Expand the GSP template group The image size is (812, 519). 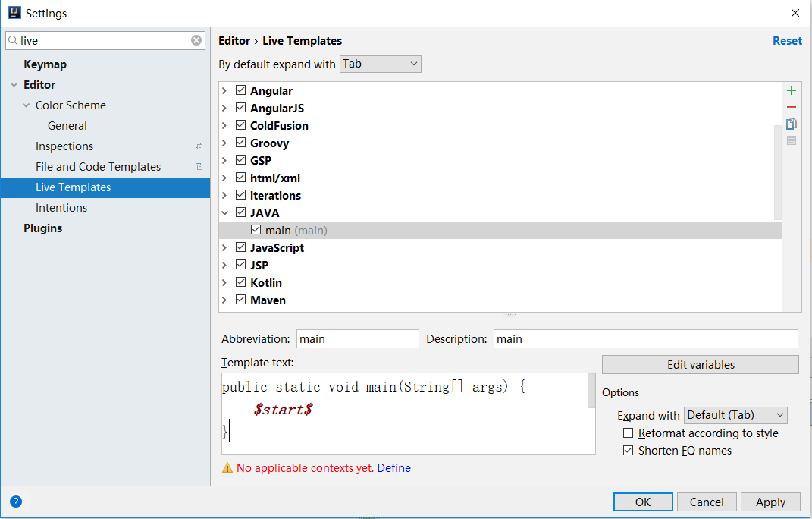[x=224, y=160]
